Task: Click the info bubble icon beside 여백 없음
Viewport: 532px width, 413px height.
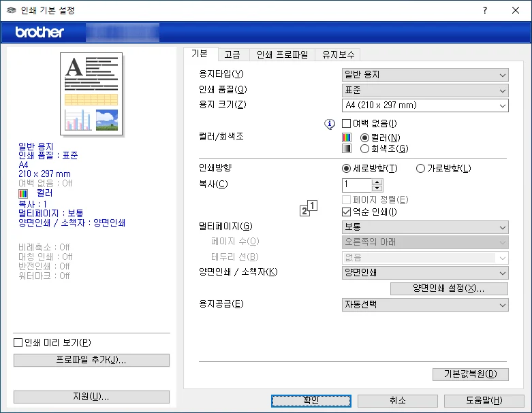Action: [330, 124]
